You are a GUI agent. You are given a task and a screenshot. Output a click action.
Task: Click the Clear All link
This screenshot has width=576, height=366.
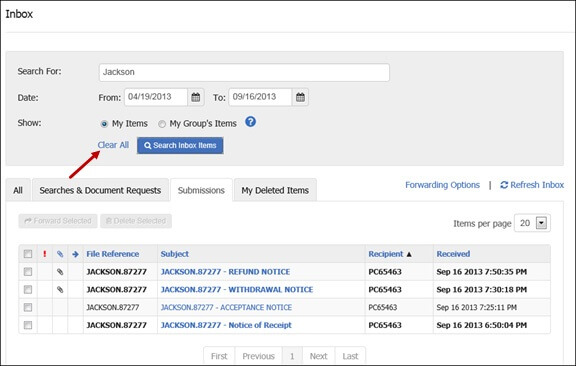coord(113,145)
